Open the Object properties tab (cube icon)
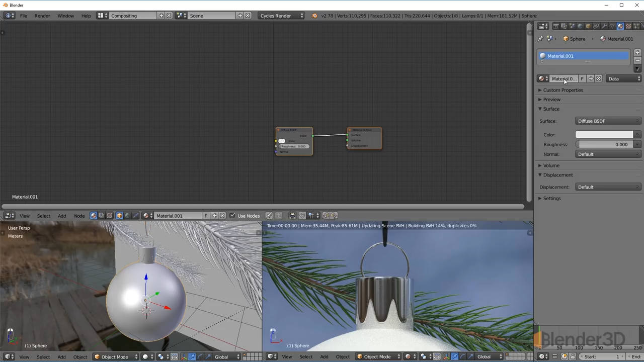The width and height of the screenshot is (644, 362). point(588,26)
